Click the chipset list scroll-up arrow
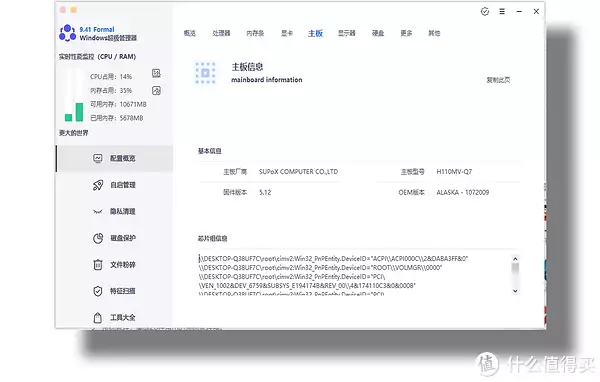 click(515, 259)
